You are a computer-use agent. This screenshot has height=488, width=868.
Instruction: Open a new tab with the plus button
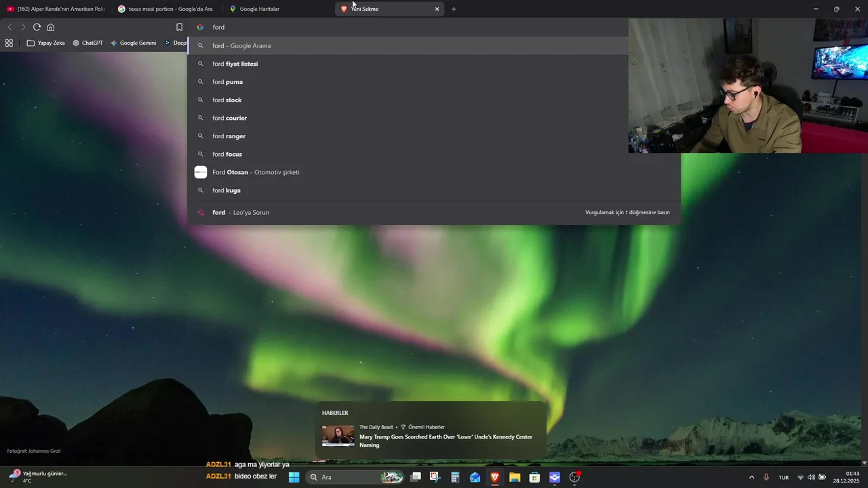pos(454,9)
